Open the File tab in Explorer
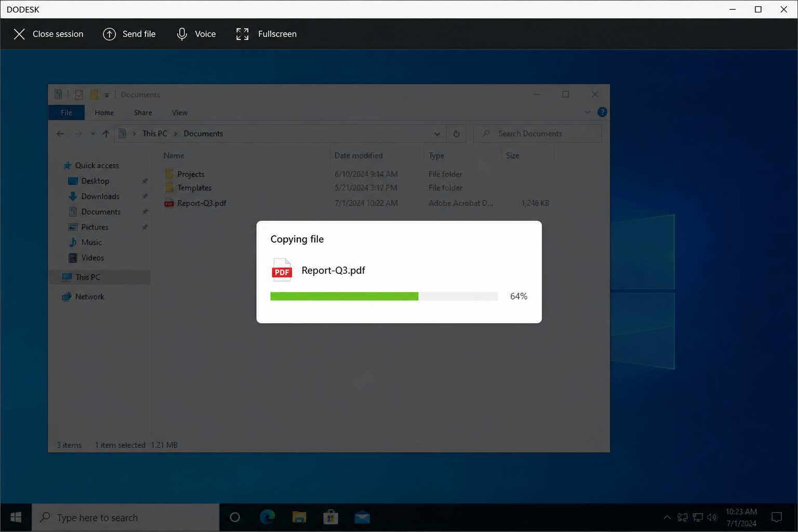Screen dimensions: 798x532 coord(66,113)
